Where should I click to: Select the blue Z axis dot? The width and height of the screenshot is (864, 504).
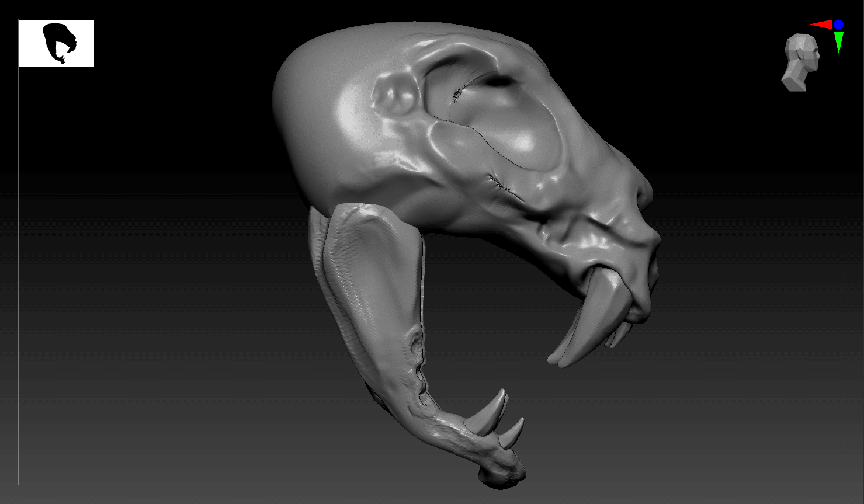[x=839, y=25]
